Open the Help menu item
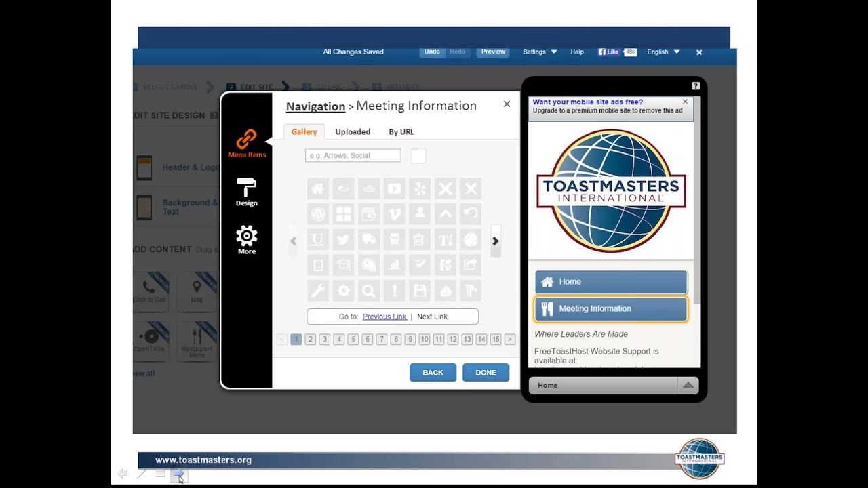The height and width of the screenshot is (488, 868). (577, 52)
